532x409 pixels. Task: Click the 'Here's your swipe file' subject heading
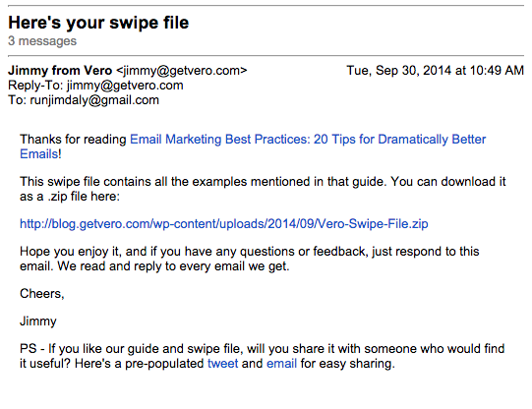(98, 23)
